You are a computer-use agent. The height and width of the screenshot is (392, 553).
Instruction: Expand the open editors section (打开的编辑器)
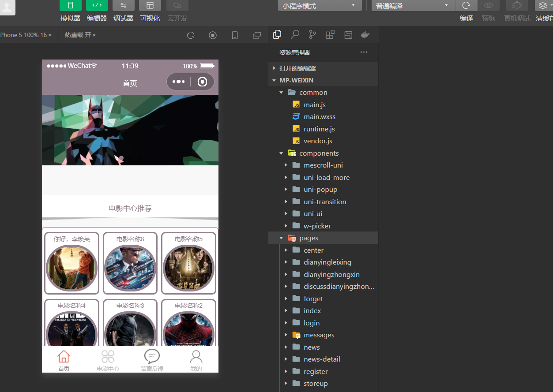pos(323,68)
